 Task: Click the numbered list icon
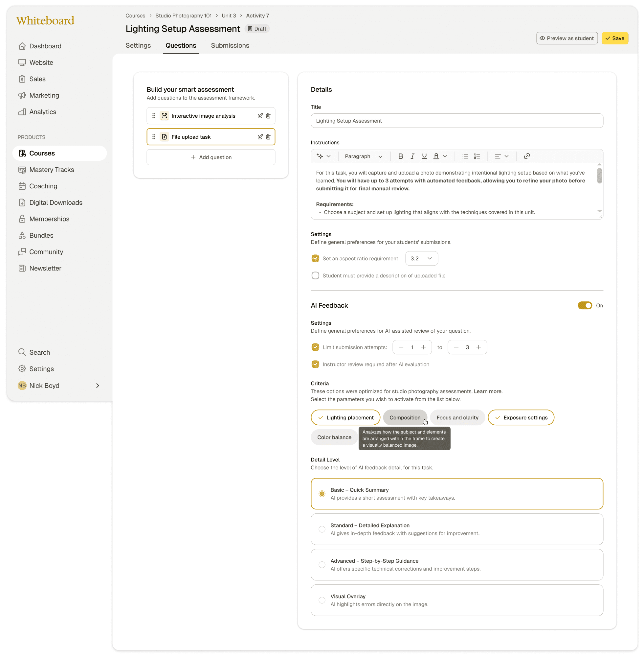[477, 156]
